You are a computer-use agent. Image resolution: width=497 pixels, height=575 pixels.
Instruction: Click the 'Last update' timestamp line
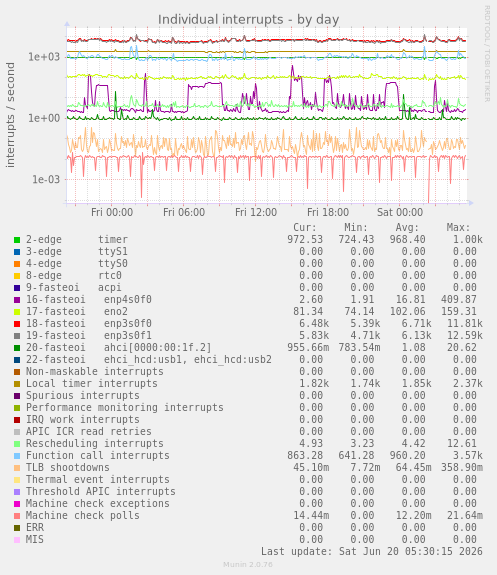click(x=372, y=552)
